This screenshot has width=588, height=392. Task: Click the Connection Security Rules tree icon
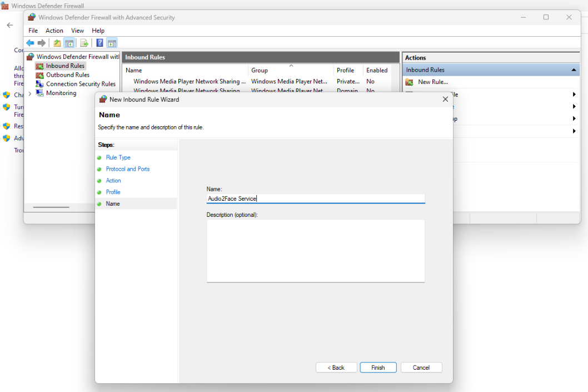[39, 84]
